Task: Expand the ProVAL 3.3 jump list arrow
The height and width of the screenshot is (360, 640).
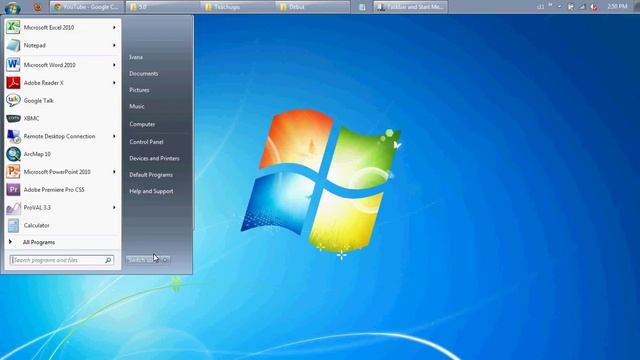Action: (114, 207)
